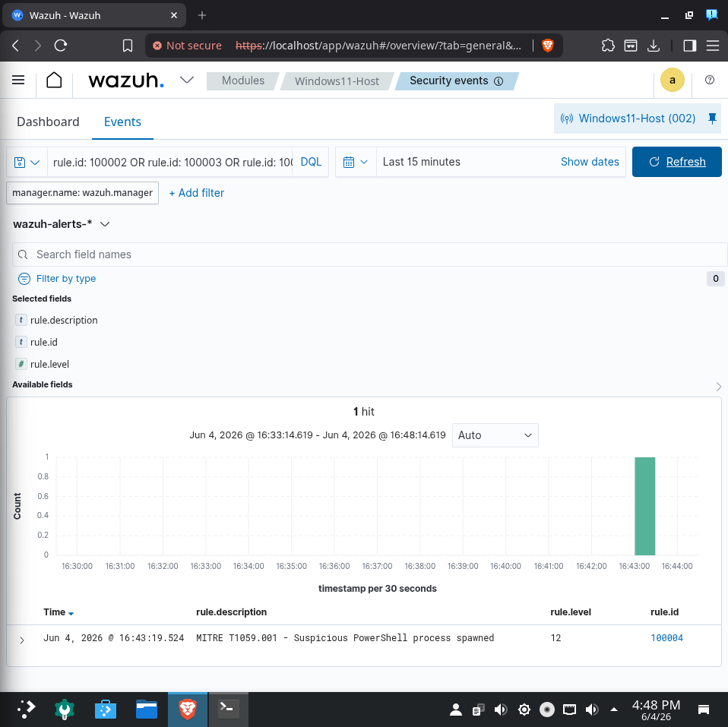The image size is (728, 727).
Task: Click the green histogram bar at 16:43
Action: pyautogui.click(x=645, y=506)
